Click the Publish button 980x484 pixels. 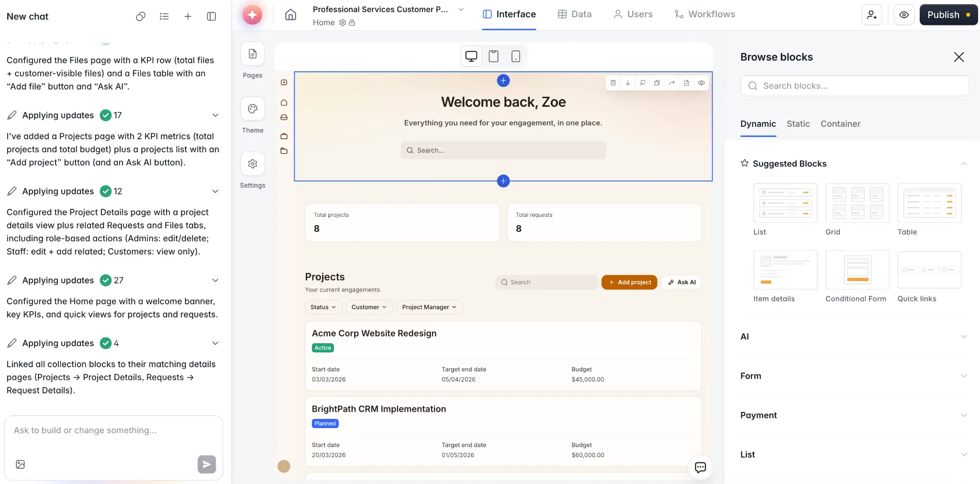947,14
